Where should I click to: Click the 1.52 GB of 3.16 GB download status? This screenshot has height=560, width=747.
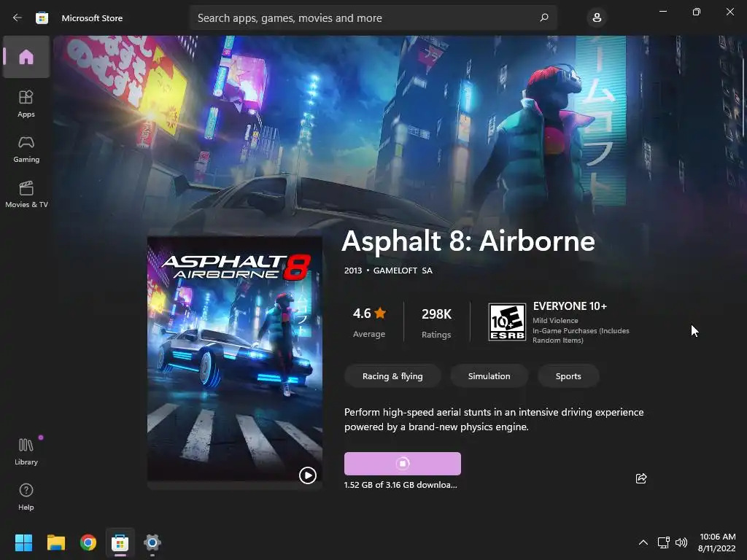pos(400,485)
